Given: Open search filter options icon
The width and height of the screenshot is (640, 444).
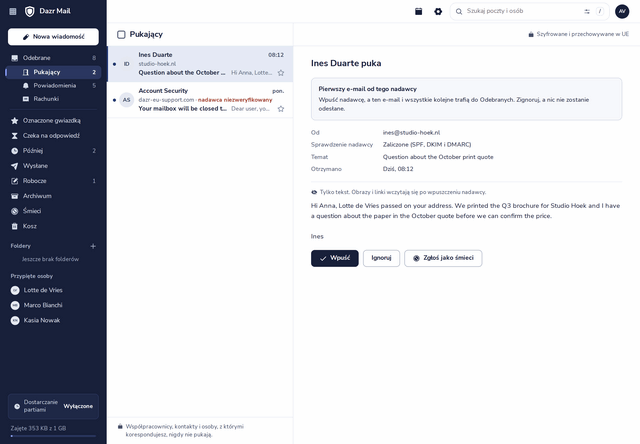Looking at the screenshot, I should [x=587, y=11].
